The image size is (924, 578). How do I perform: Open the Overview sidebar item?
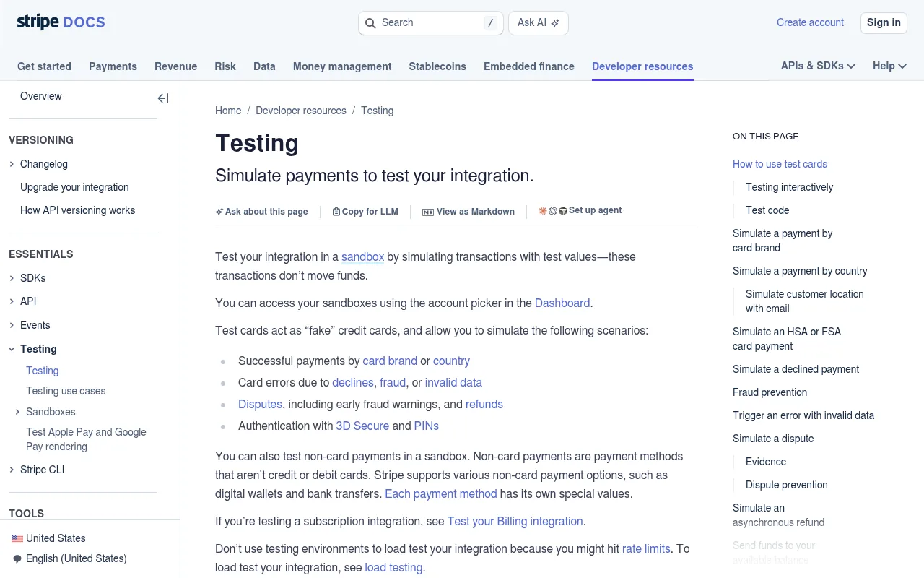click(x=41, y=96)
